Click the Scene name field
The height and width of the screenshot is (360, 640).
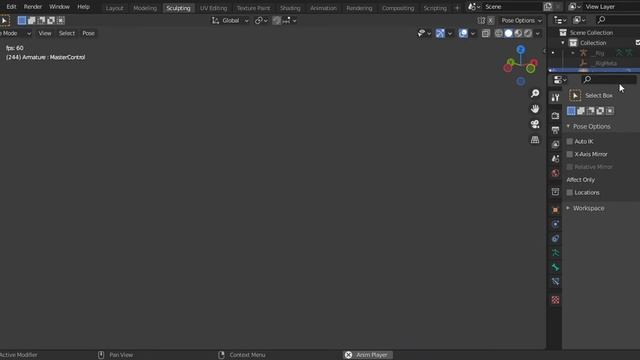click(512, 7)
